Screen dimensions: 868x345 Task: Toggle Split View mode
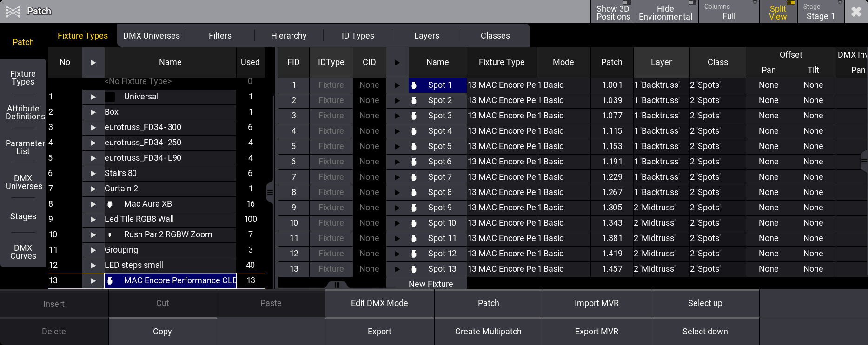(x=778, y=12)
